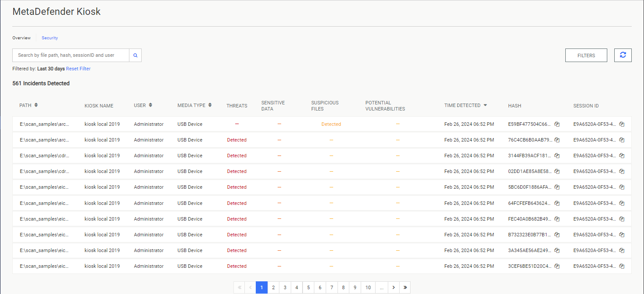Copy session ID in the 3144FB39ACF181 row

point(622,156)
